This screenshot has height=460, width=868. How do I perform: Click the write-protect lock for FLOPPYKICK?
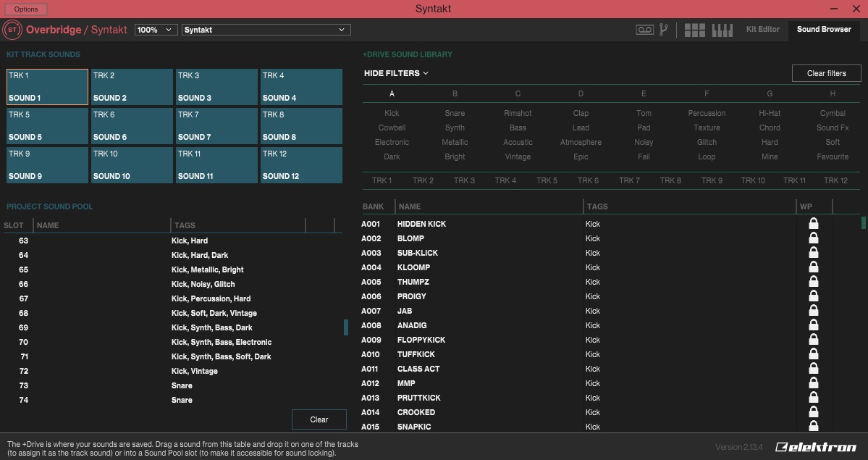814,340
